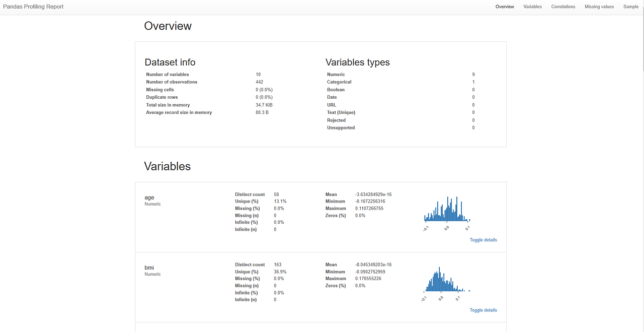The width and height of the screenshot is (644, 332).
Task: Go to the Variables nav tab
Action: [x=532, y=7]
